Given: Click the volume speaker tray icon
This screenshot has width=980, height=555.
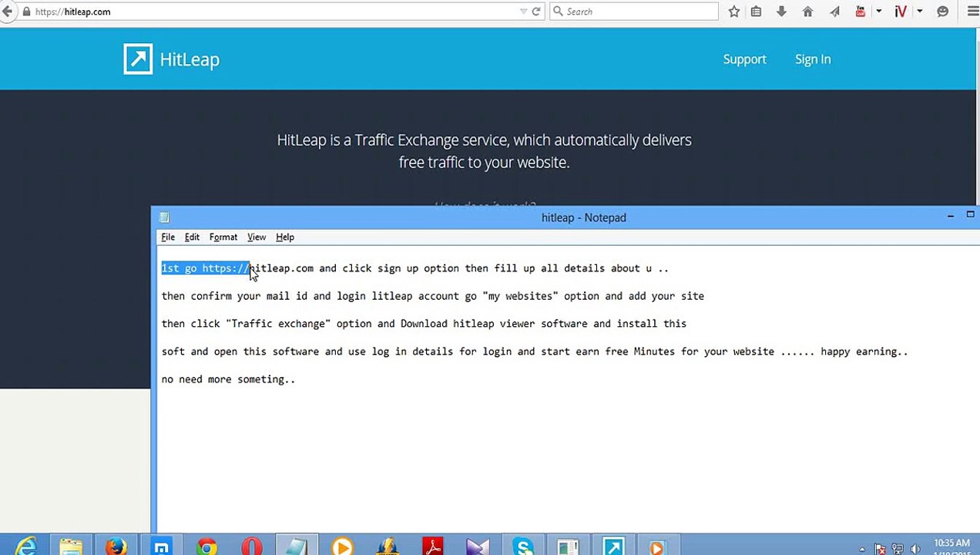Looking at the screenshot, I should [x=915, y=549].
